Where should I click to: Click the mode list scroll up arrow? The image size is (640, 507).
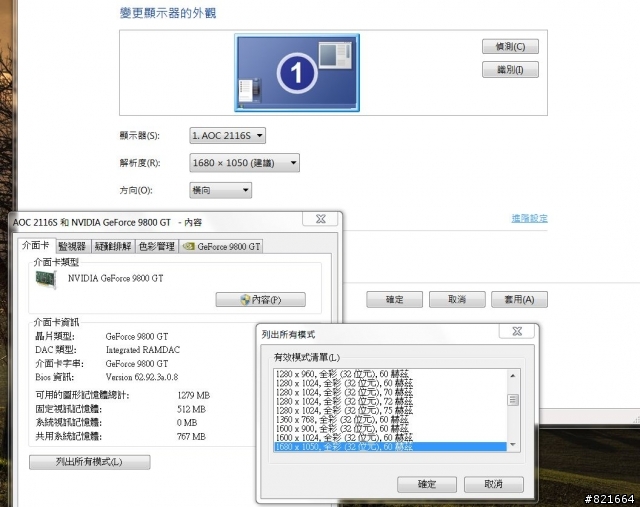point(513,375)
